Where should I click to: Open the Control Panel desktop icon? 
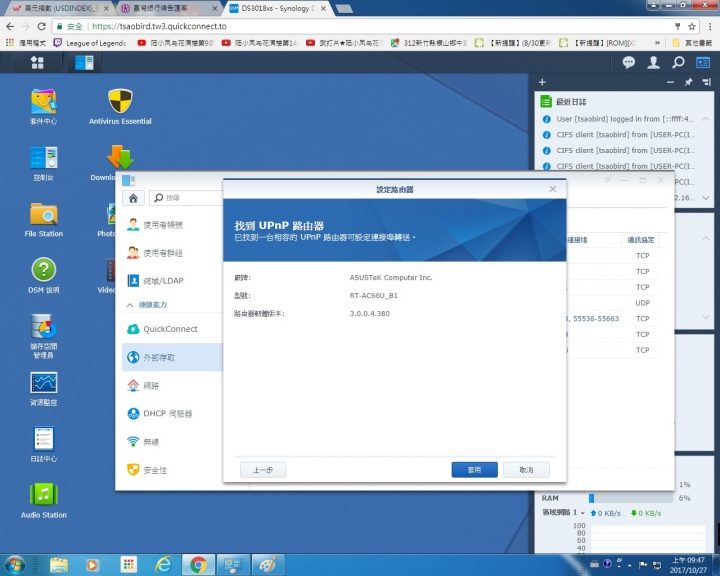pyautogui.click(x=43, y=163)
